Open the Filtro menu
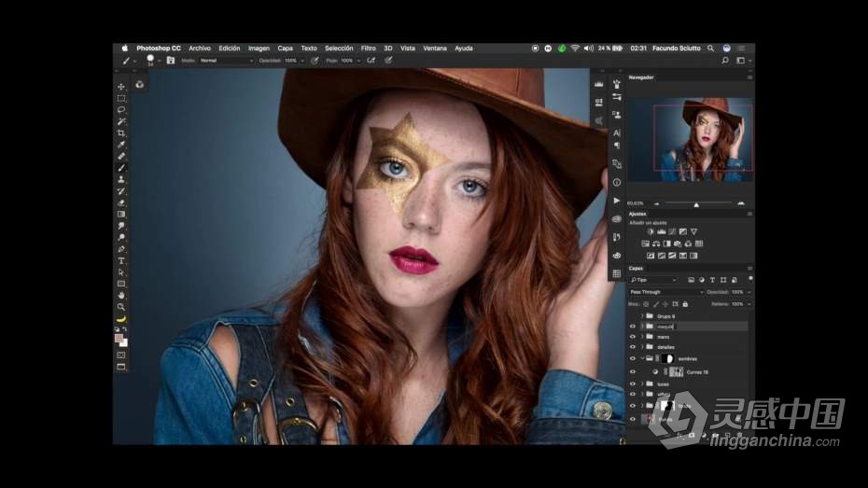This screenshot has width=868, height=488. coord(368,49)
